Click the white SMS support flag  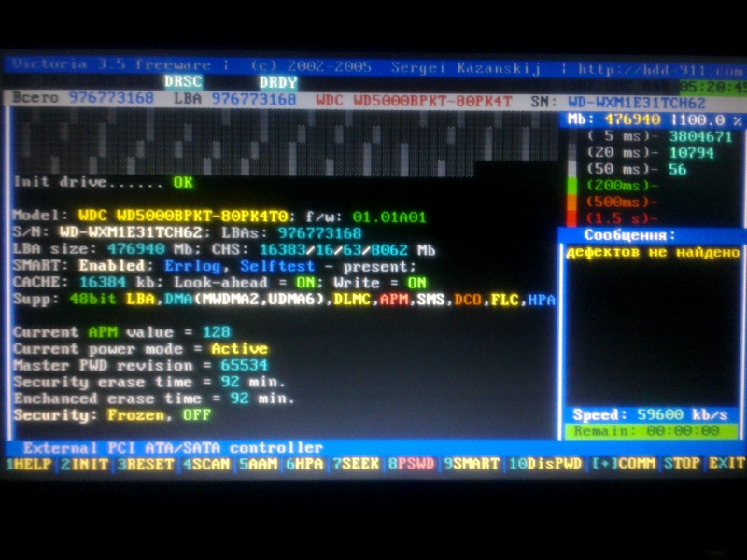tap(431, 300)
